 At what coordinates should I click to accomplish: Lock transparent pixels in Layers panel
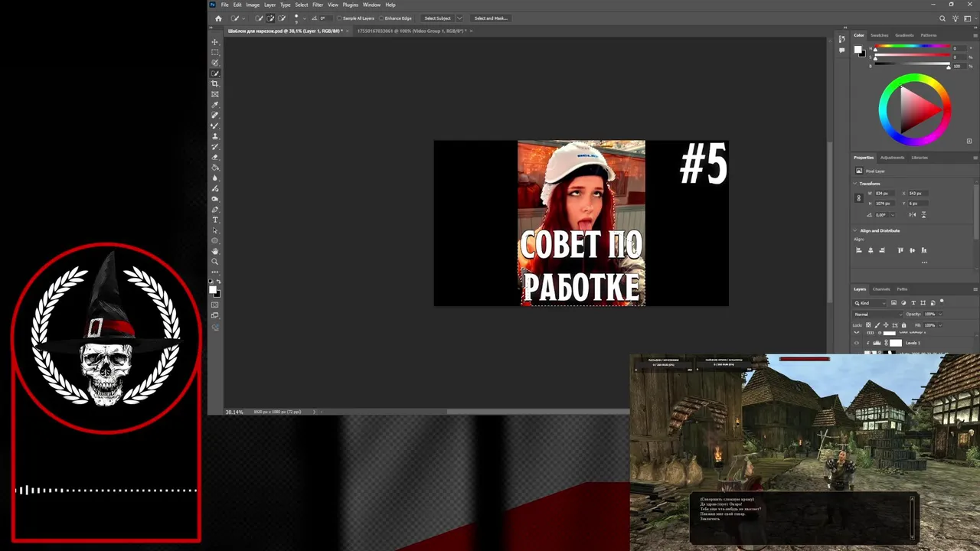(868, 325)
